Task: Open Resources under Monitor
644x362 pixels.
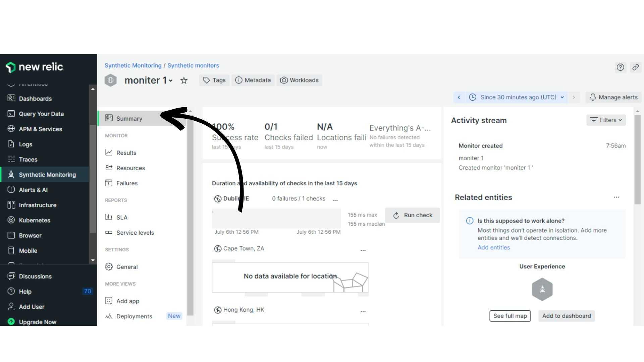Action: [x=130, y=168]
